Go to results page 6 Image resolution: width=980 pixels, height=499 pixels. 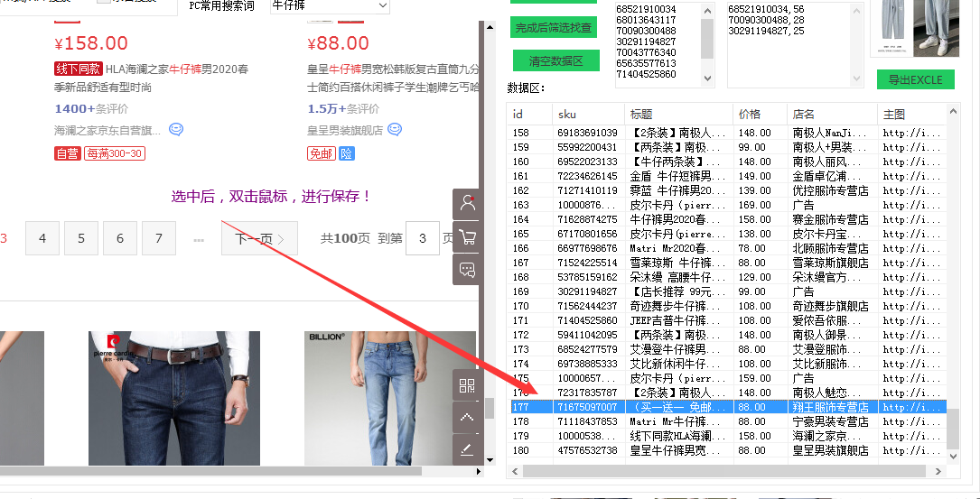[120, 238]
